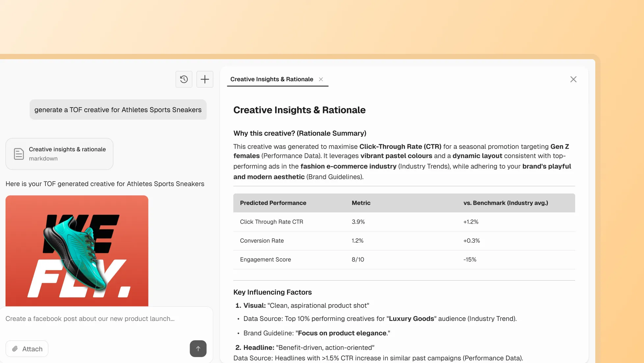This screenshot has width=644, height=363.
Task: Select the Conversion Rate row label
Action: (x=262, y=240)
